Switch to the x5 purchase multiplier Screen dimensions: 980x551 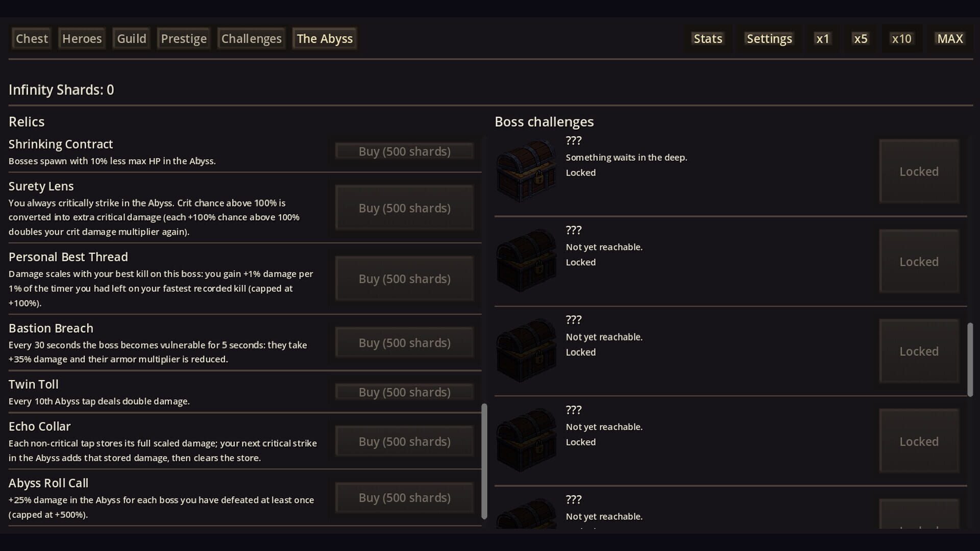[x=860, y=38]
